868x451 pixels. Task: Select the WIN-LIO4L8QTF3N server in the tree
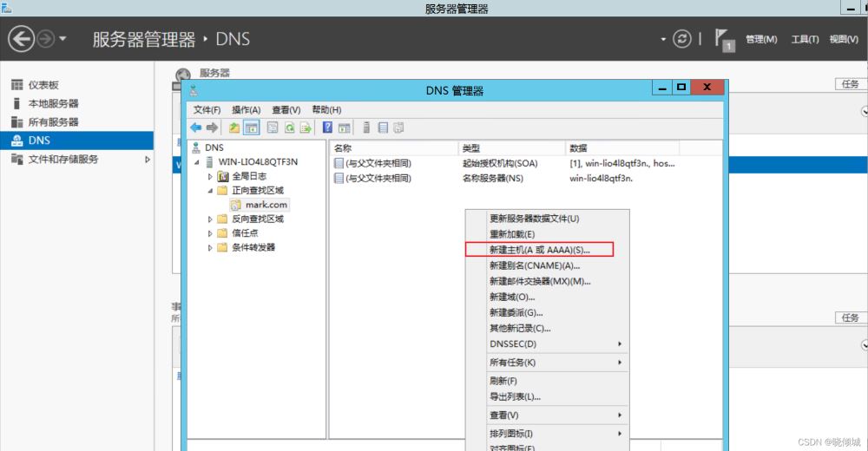click(258, 161)
